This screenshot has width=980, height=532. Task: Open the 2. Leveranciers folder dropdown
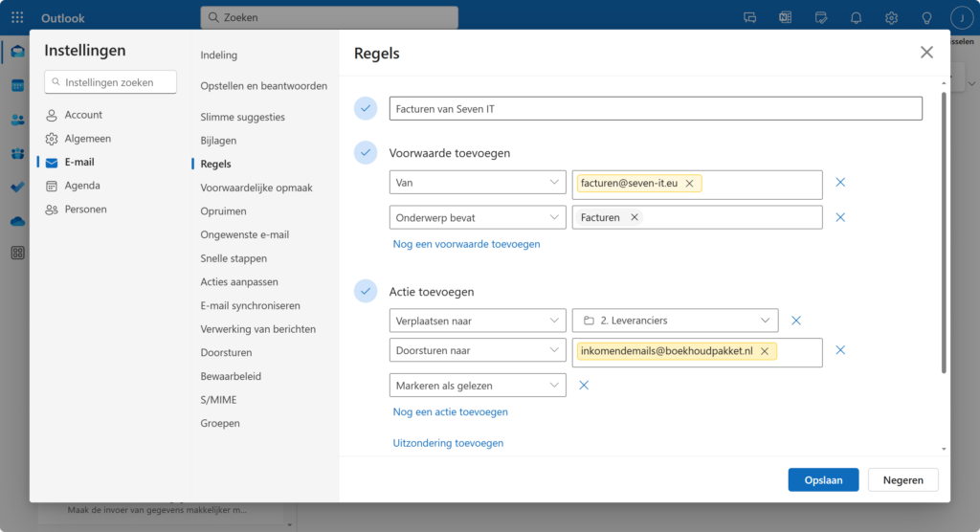coord(675,321)
